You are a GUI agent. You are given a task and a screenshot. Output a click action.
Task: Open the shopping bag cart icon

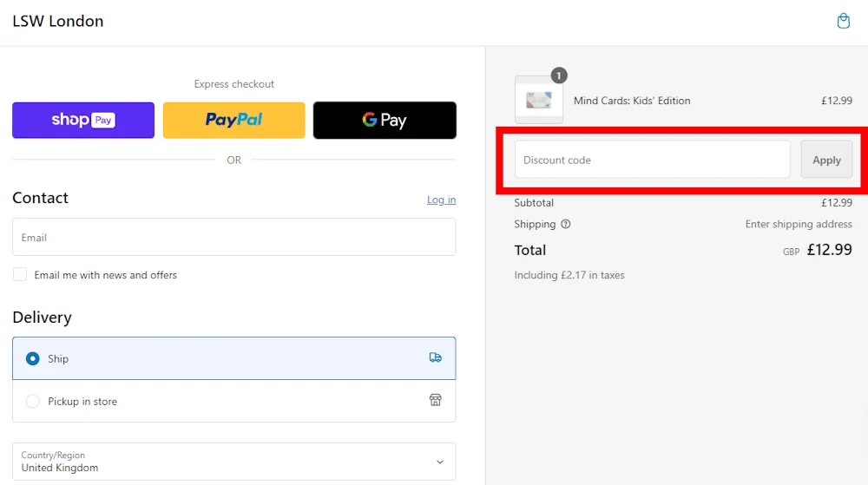pyautogui.click(x=843, y=21)
